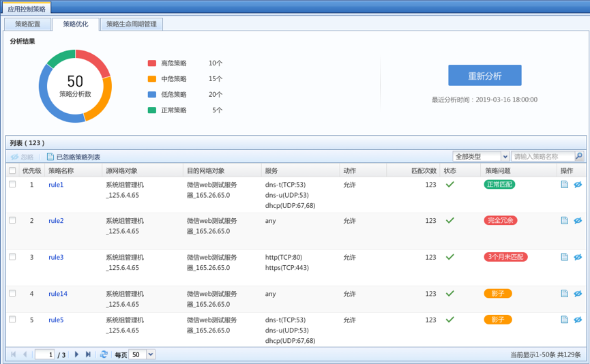The width and height of the screenshot is (590, 364).
Task: Click the ignore eye icon for rule5
Action: point(577,320)
